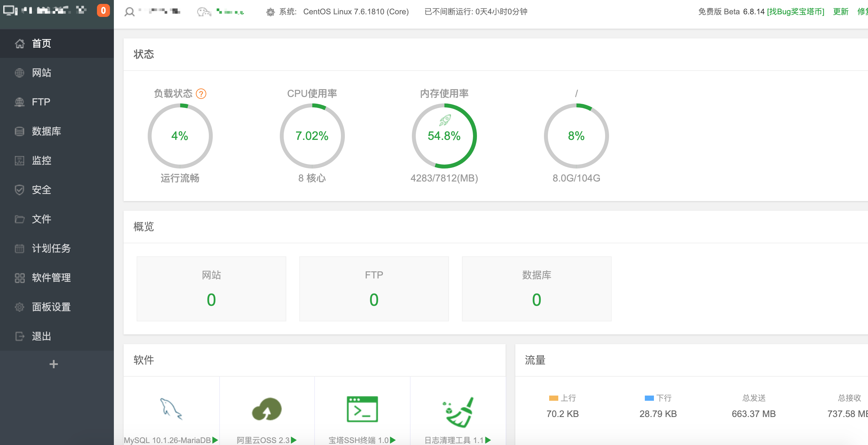Click the 阿里云OSS cloud upload icon
868x445 pixels.
(266, 409)
